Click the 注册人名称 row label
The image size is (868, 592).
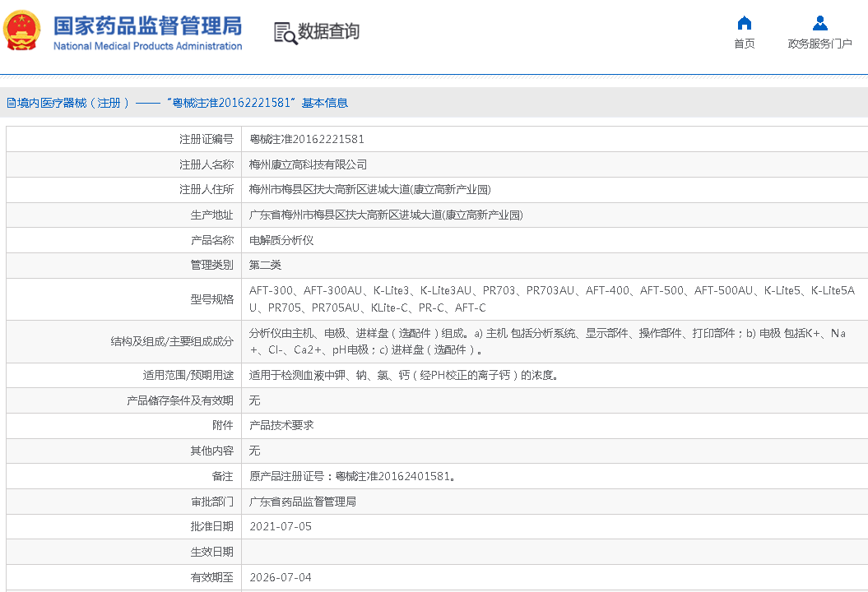[x=207, y=165]
